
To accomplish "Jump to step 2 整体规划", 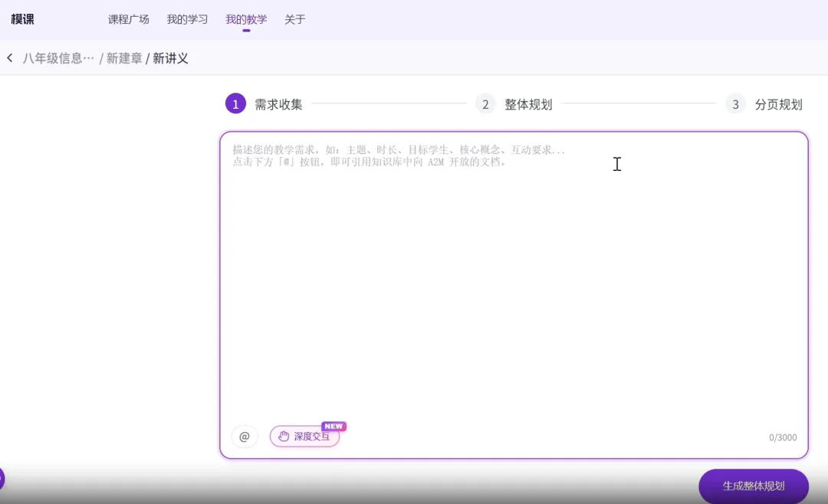I will 514,104.
